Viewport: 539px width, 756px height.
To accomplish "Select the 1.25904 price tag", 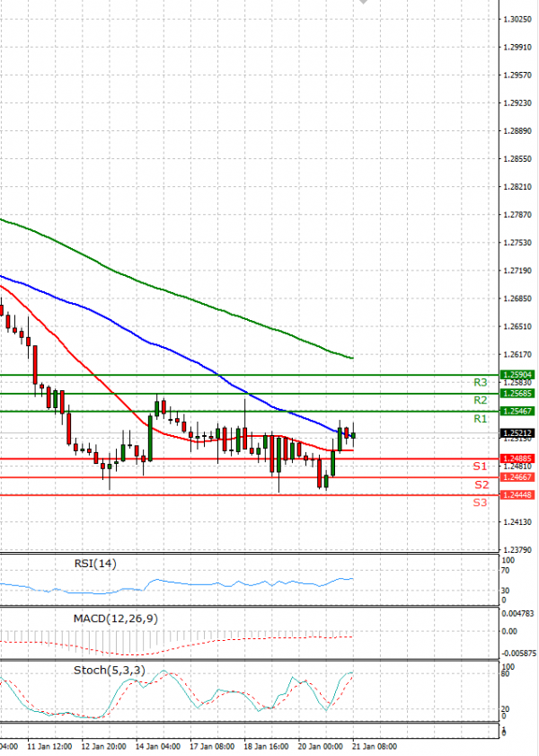I will 517,375.
